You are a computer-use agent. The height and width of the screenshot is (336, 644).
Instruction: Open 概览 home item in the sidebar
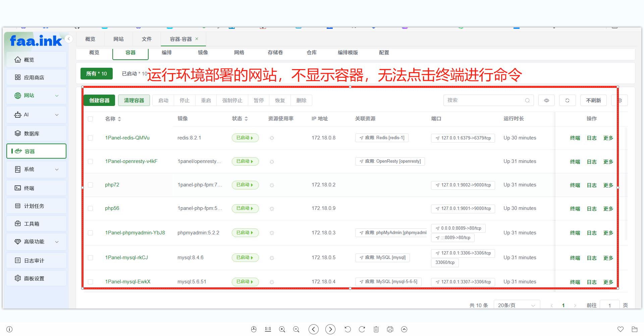[x=36, y=60]
